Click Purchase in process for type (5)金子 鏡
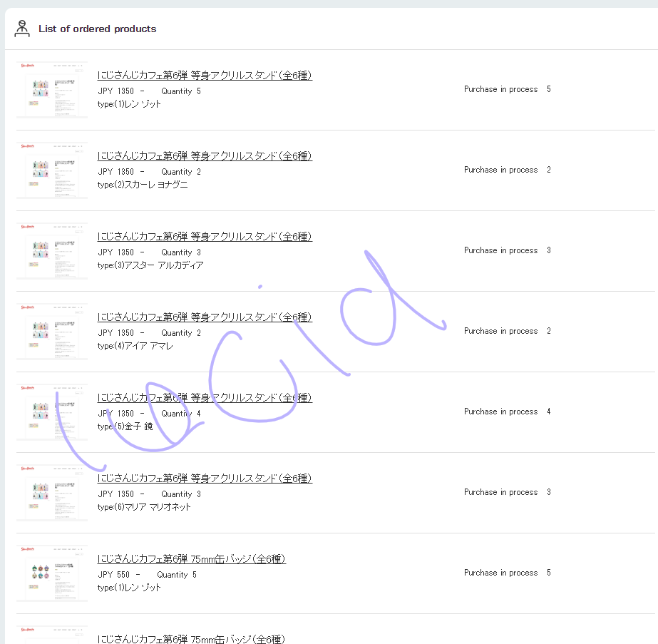 click(500, 412)
